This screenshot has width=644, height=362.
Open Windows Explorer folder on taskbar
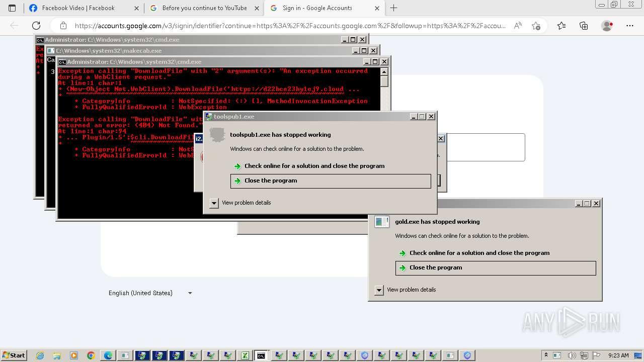[57, 355]
